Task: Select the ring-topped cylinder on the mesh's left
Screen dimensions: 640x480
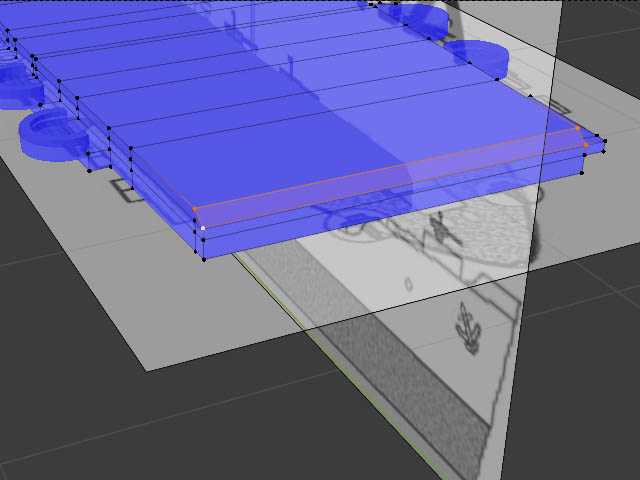Action: click(54, 136)
